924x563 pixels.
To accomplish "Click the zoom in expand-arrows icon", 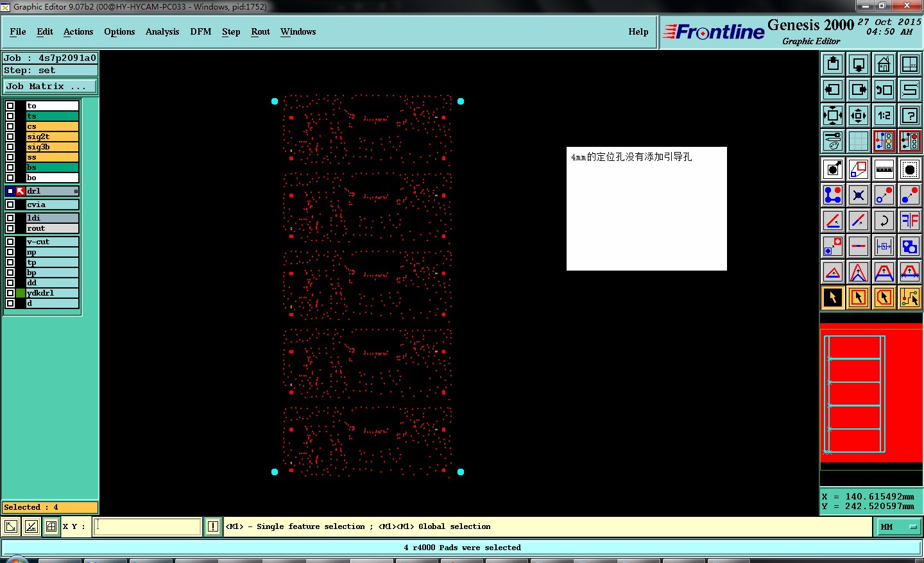I will (833, 115).
